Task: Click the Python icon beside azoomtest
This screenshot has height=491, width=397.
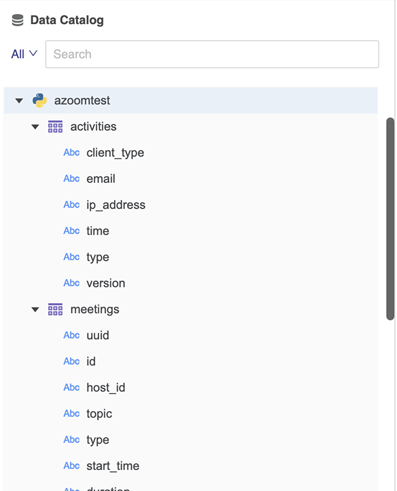Action: click(39, 100)
